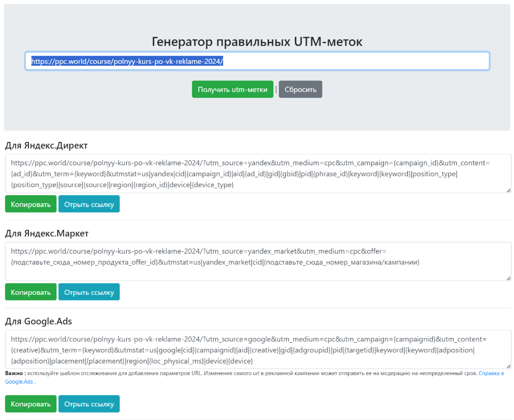Click the URL input field with the ppc.world link

[x=257, y=61]
